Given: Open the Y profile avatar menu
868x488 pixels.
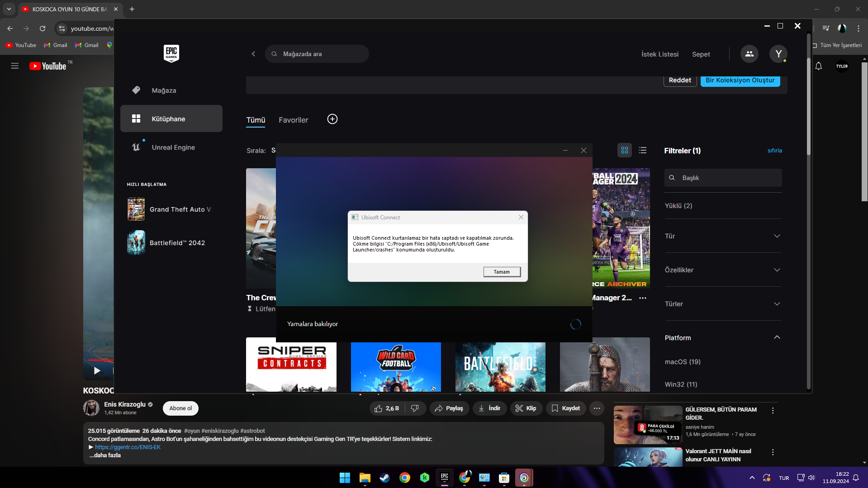Looking at the screenshot, I should pyautogui.click(x=778, y=54).
